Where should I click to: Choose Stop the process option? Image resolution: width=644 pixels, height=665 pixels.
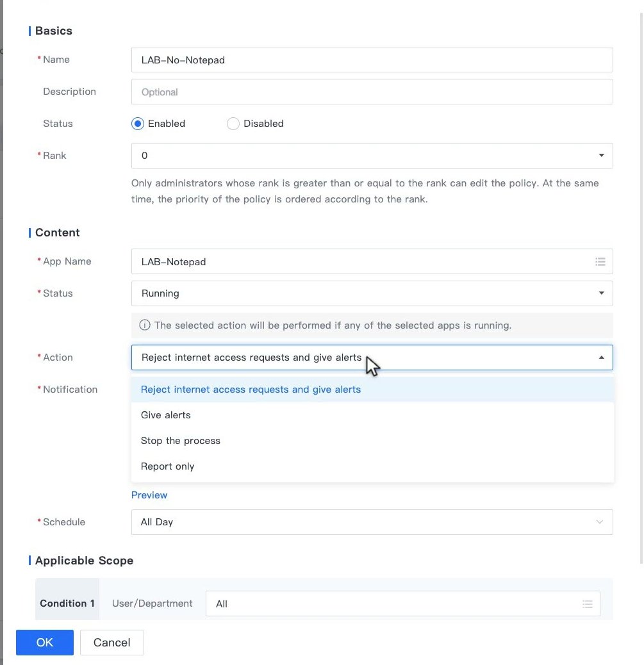[x=372, y=441]
